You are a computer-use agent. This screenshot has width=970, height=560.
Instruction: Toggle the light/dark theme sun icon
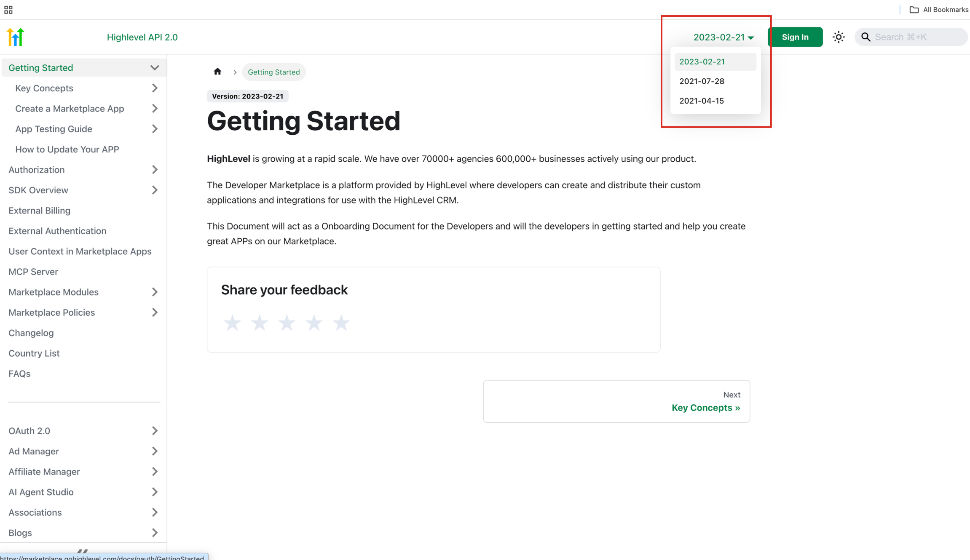pos(839,37)
